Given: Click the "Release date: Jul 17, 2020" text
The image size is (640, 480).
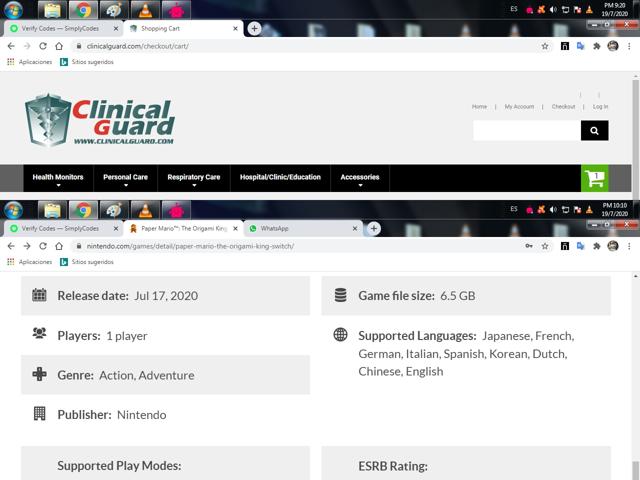Looking at the screenshot, I should point(127,296).
